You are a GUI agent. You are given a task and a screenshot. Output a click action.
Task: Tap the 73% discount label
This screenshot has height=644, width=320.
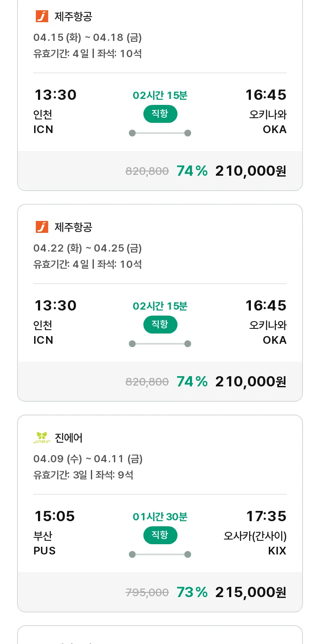click(x=192, y=592)
